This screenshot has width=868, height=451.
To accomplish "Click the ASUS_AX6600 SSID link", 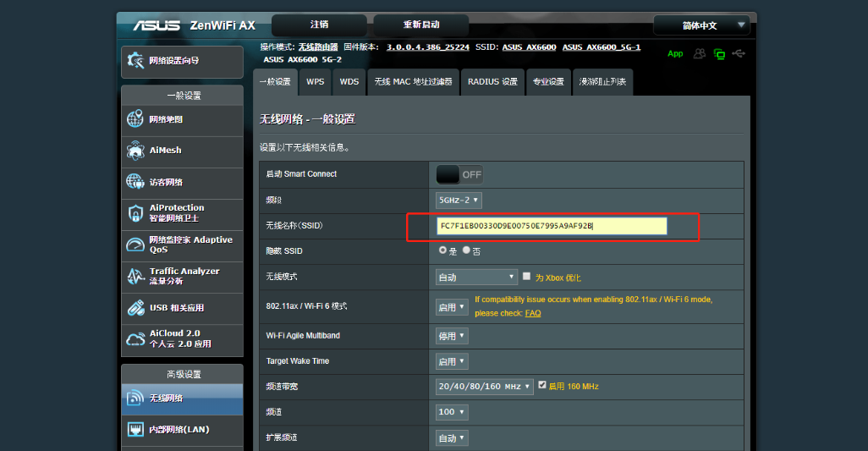I will (530, 47).
